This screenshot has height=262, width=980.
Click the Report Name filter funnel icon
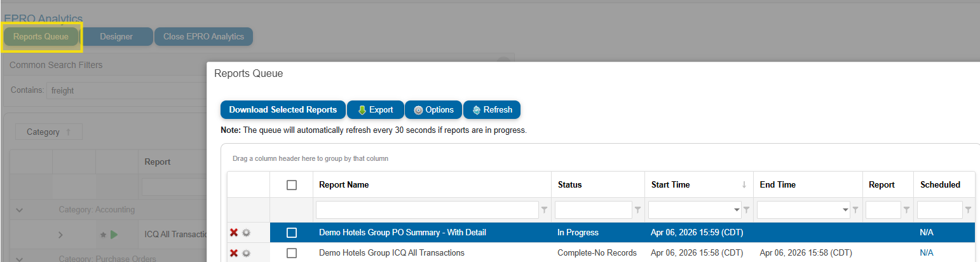pos(544,210)
